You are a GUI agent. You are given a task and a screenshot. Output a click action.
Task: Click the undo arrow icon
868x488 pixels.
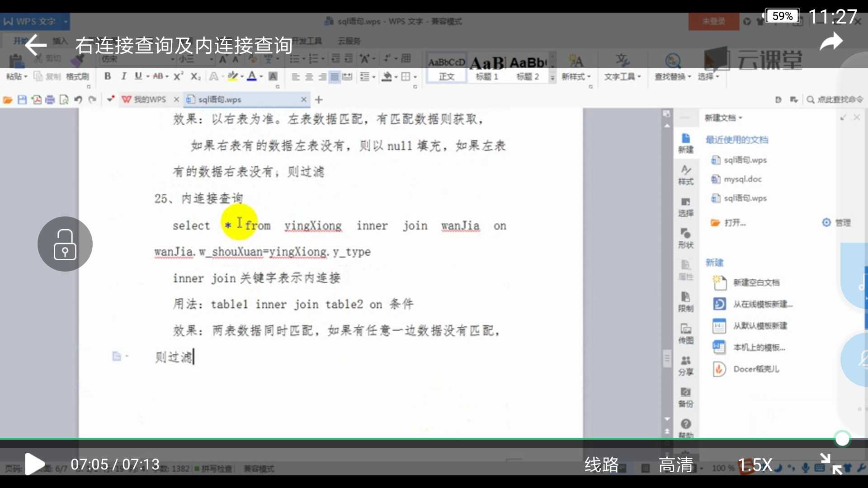(78, 100)
